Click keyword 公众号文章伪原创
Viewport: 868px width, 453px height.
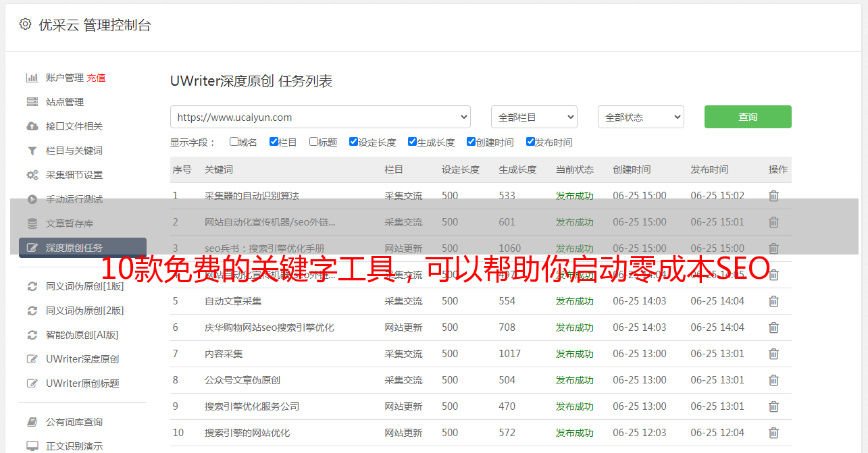242,380
